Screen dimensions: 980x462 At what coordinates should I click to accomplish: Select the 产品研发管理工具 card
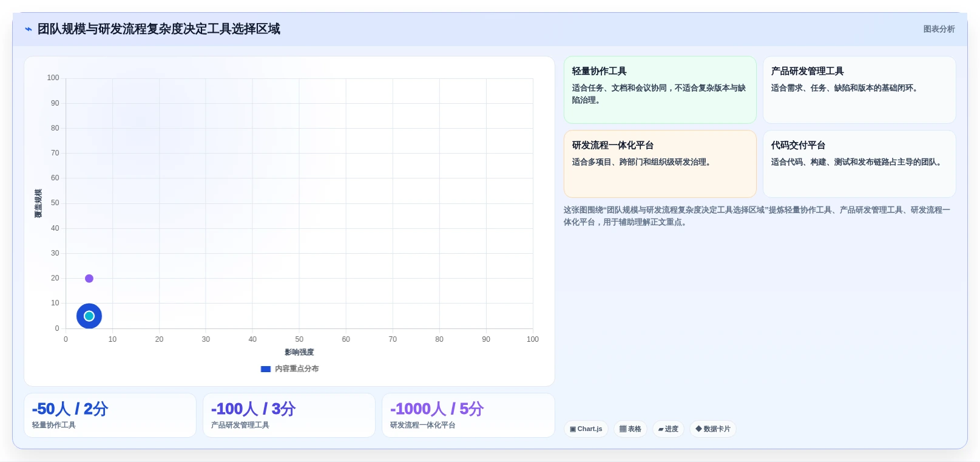pyautogui.click(x=859, y=90)
